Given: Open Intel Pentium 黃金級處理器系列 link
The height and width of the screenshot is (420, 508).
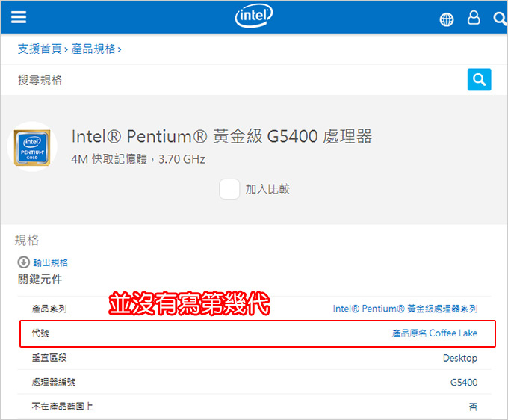Looking at the screenshot, I should [x=405, y=309].
